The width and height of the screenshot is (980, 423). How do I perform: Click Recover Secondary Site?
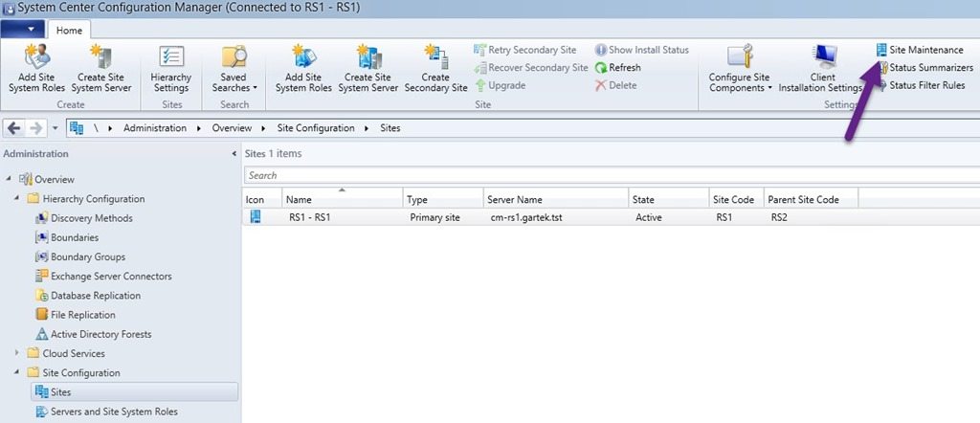click(x=530, y=68)
